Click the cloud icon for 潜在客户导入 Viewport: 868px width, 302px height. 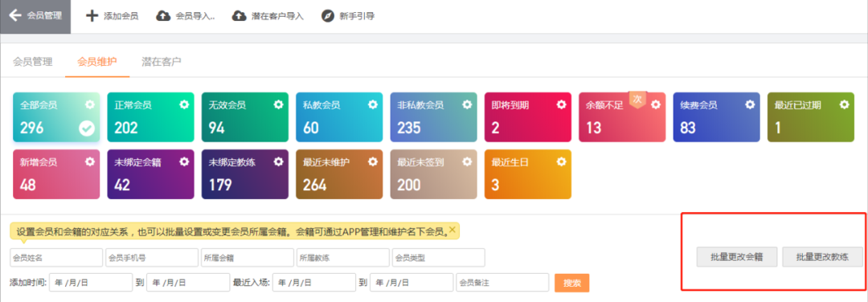[x=239, y=16]
